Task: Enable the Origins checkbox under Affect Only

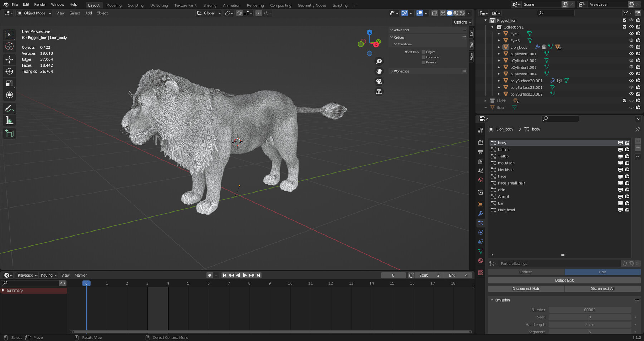Action: tap(423, 52)
